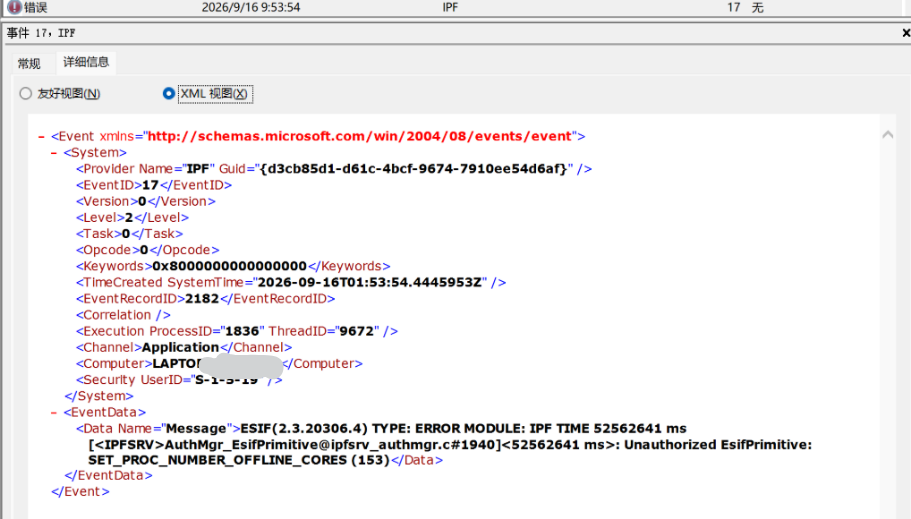Close the event 17 IPF details pane

pyautogui.click(x=906, y=33)
